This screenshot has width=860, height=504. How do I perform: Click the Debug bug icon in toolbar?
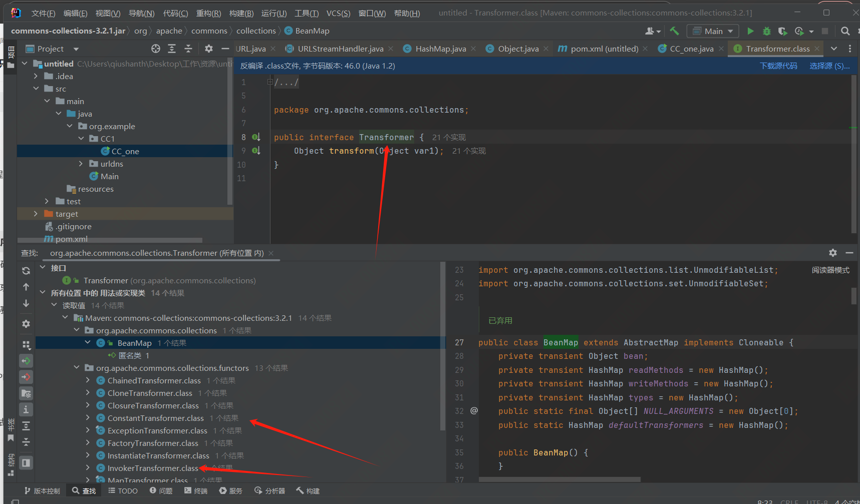(x=766, y=31)
